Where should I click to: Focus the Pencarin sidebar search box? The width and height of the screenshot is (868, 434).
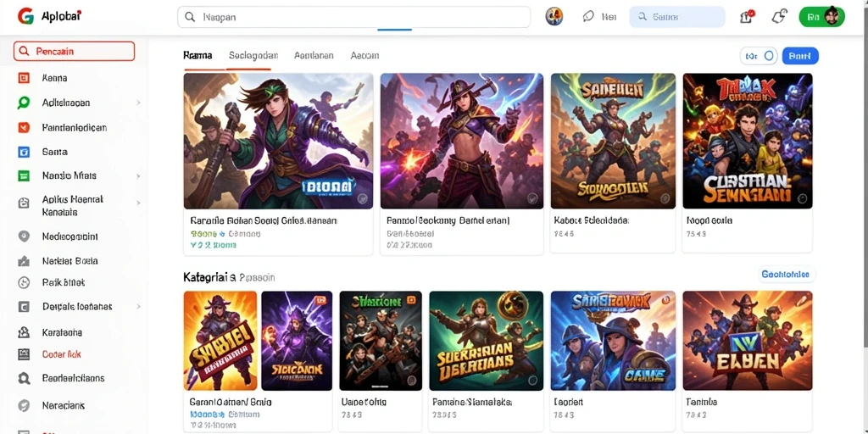click(x=75, y=51)
